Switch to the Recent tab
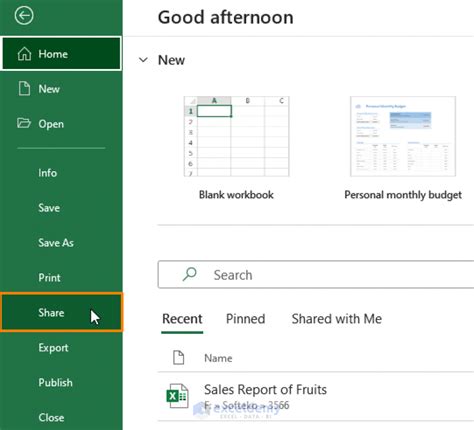Image resolution: width=474 pixels, height=430 pixels. click(182, 319)
